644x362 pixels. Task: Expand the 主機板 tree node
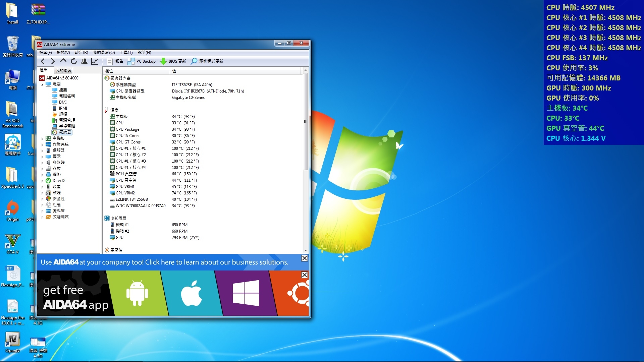point(43,139)
